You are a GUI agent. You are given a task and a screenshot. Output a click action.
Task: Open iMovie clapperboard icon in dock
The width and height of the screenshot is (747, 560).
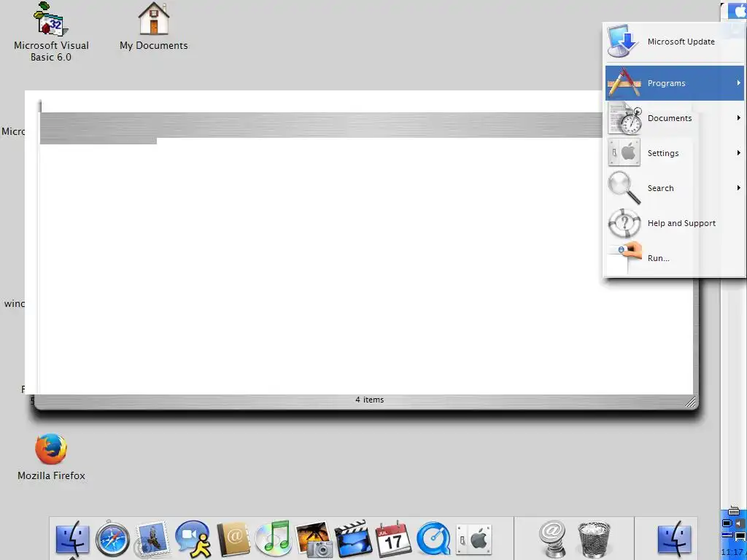point(353,539)
